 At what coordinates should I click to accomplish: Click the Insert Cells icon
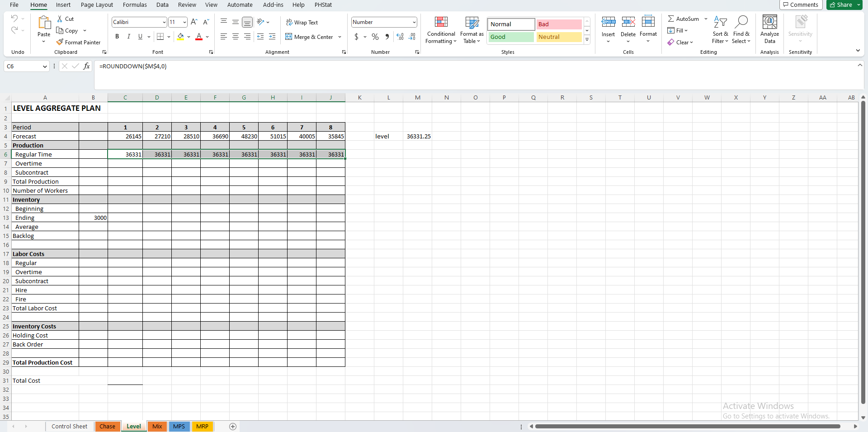(609, 21)
